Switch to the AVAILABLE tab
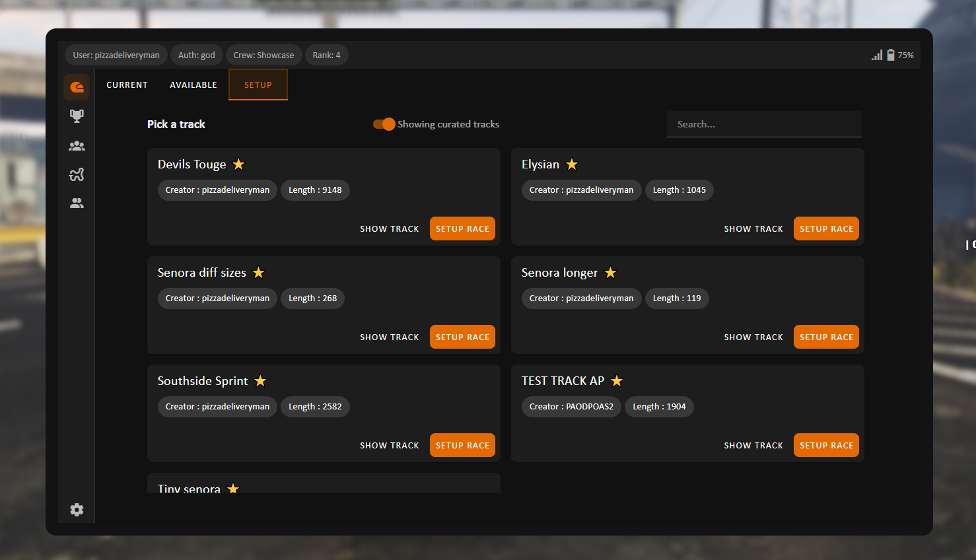The height and width of the screenshot is (560, 976). [193, 85]
